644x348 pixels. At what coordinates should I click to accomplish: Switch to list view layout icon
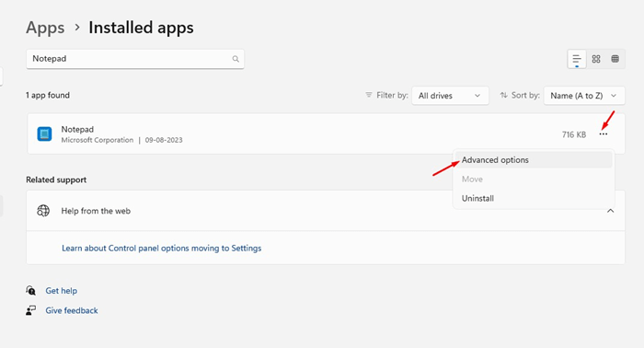pos(577,59)
